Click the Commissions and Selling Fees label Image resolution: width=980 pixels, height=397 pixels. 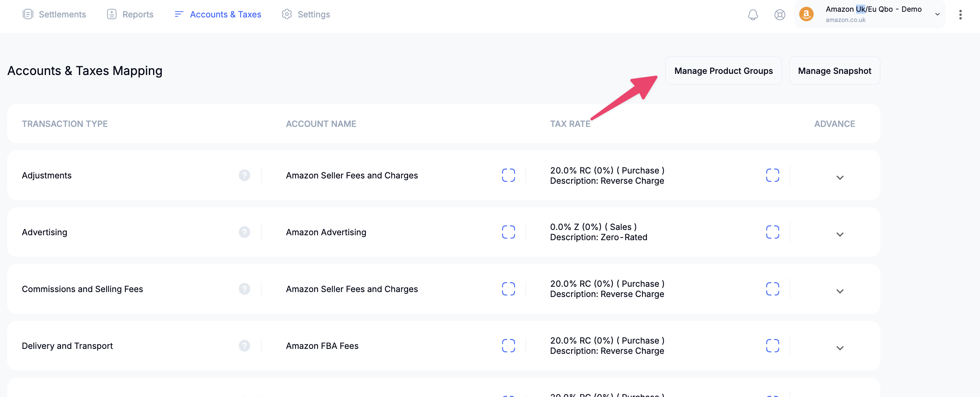click(82, 289)
